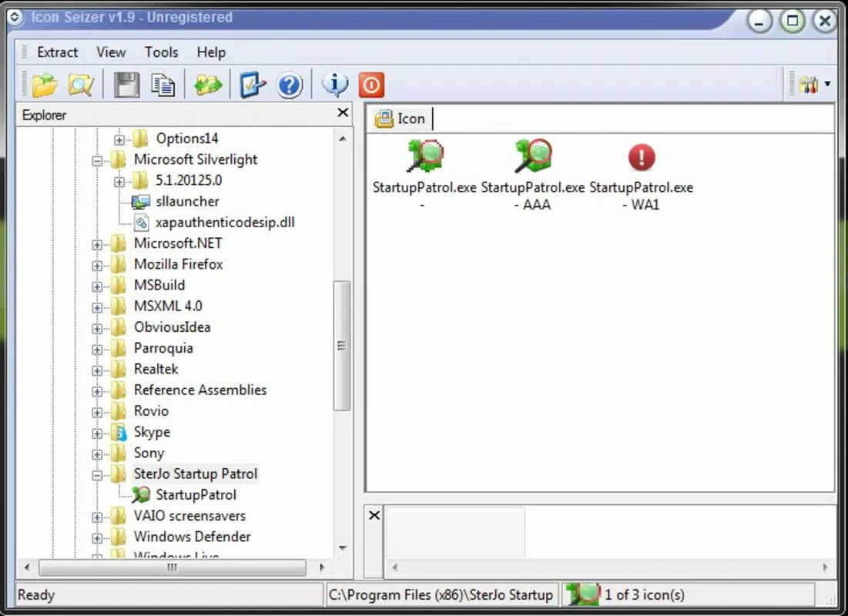This screenshot has height=616, width=848.
Task: Expand the Sony folder
Action: (x=97, y=454)
